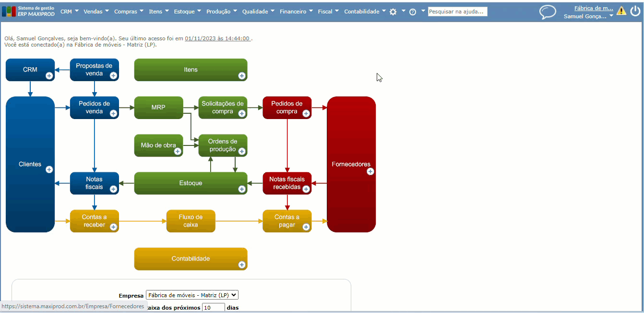This screenshot has width=644, height=313.
Task: Click plus icon on Pedidos de venda
Action: coord(114,114)
